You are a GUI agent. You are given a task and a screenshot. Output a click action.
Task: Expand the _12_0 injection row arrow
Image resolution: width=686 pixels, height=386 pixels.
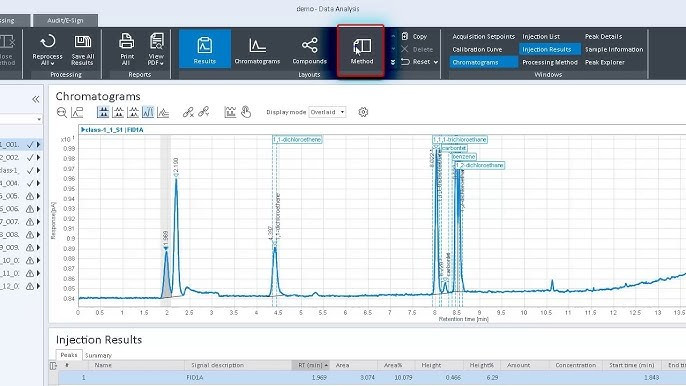point(38,286)
